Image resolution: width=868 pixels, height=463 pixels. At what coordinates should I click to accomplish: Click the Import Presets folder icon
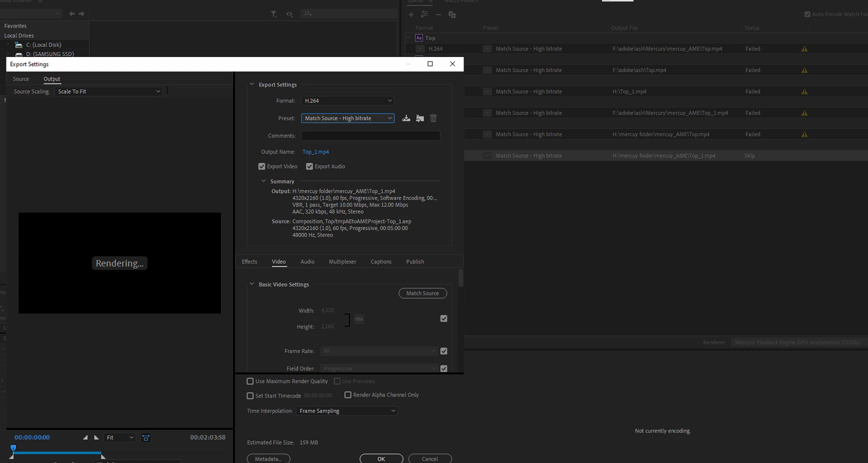pyautogui.click(x=420, y=118)
